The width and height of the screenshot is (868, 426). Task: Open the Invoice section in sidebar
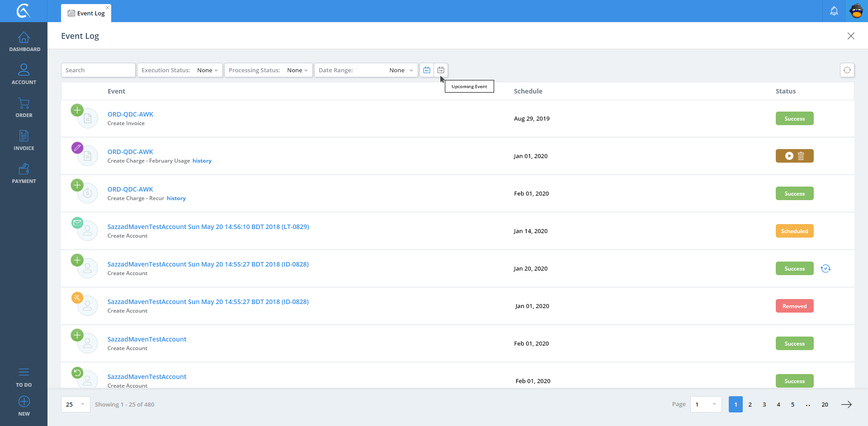tap(24, 136)
